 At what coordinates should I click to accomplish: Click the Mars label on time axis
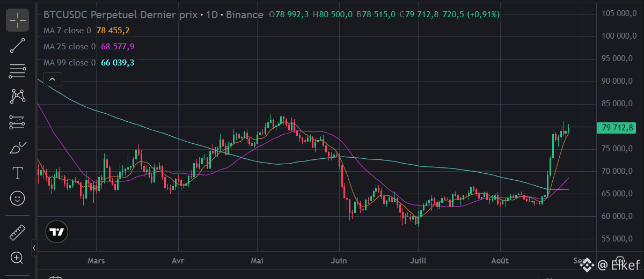point(96,261)
